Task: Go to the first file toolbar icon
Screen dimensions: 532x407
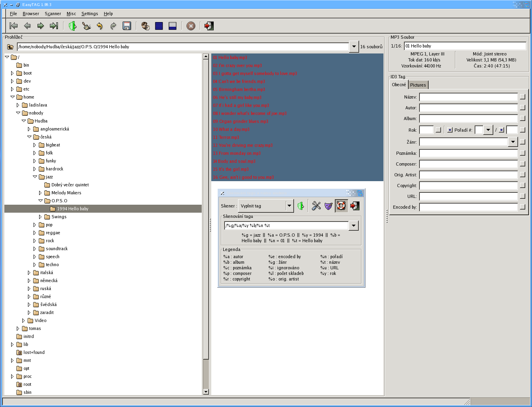Action: pyautogui.click(x=14, y=26)
